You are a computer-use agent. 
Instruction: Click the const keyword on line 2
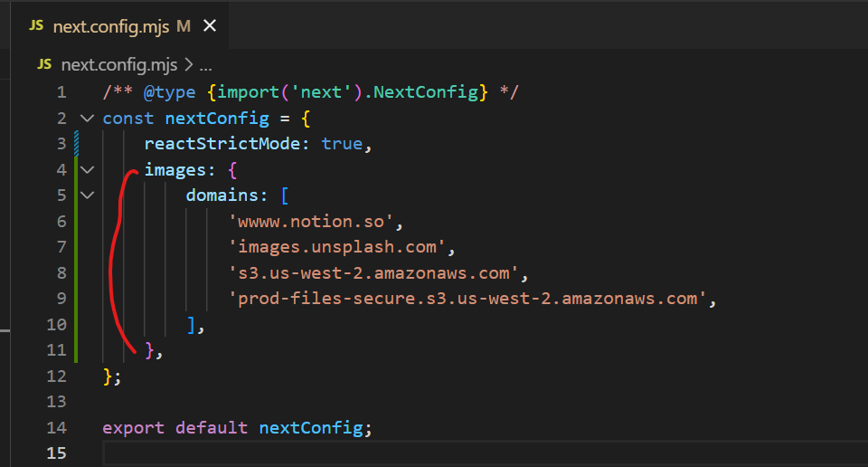[127, 118]
